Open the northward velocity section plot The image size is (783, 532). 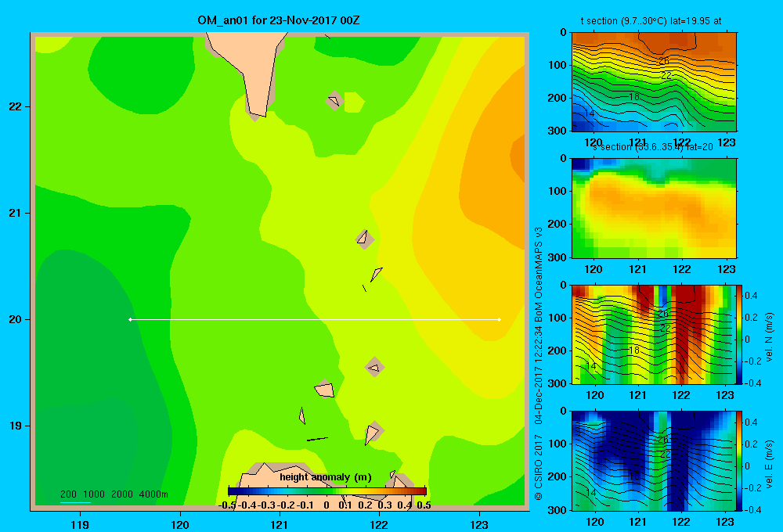(x=654, y=334)
